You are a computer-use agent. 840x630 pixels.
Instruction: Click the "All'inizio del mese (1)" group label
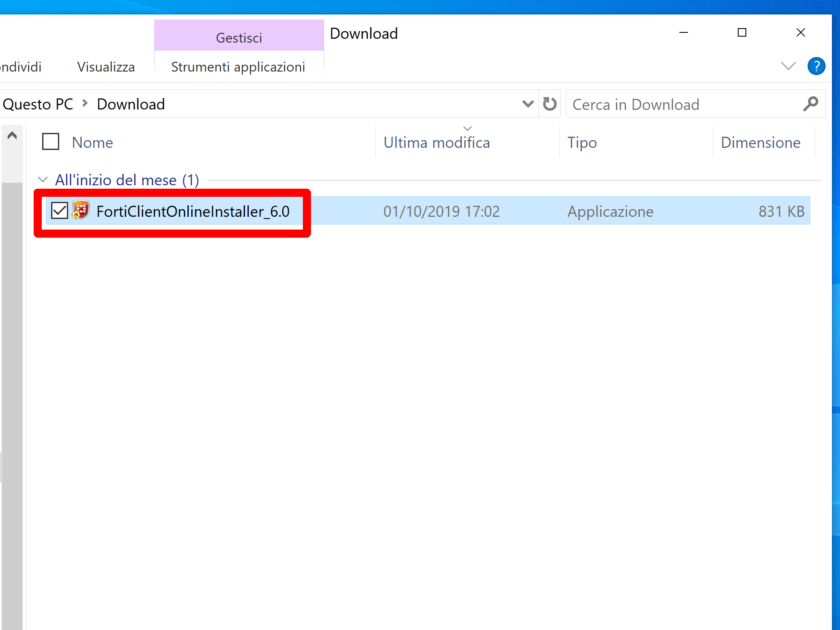click(127, 180)
